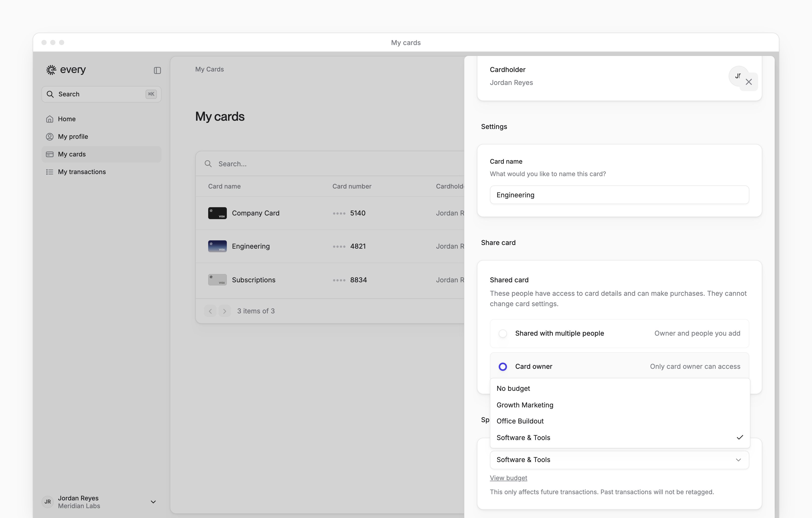Click the My cards card icon

(x=49, y=154)
